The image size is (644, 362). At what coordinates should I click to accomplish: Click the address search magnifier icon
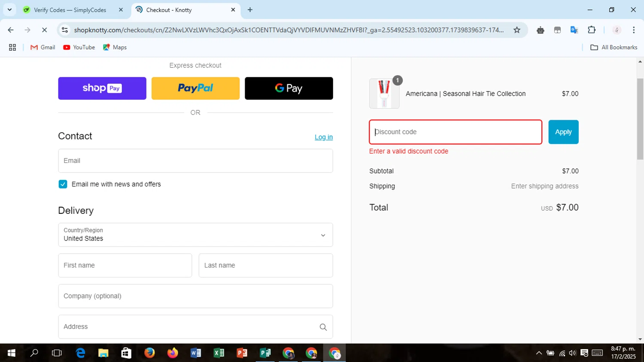point(323,327)
